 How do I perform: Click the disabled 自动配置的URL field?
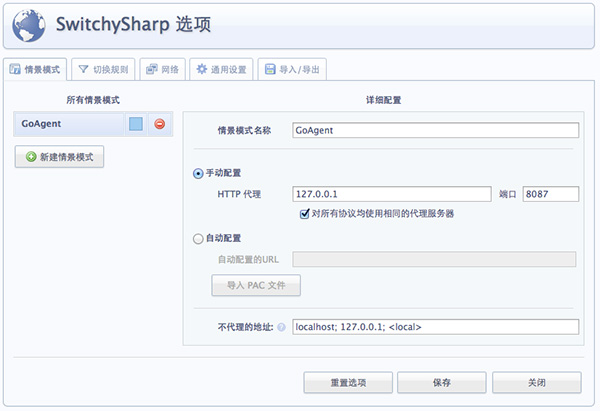click(434, 259)
